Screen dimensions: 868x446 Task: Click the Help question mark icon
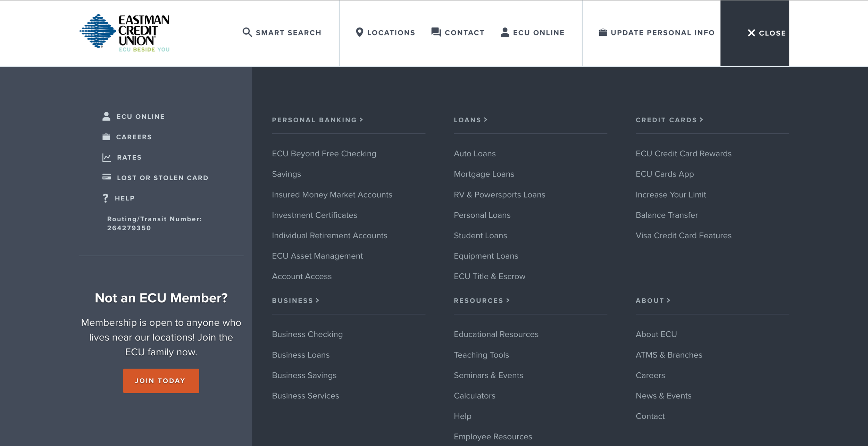click(106, 198)
